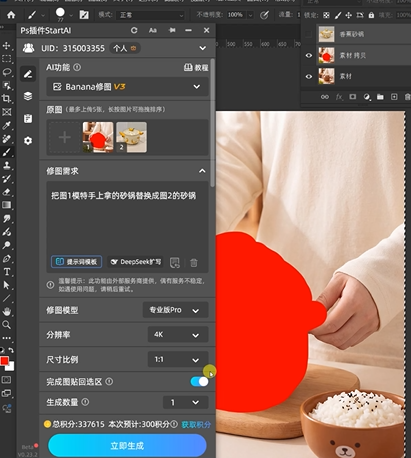The height and width of the screenshot is (458, 411).
Task: Toggle Lock image pixels brush icon
Action: click(x=338, y=15)
